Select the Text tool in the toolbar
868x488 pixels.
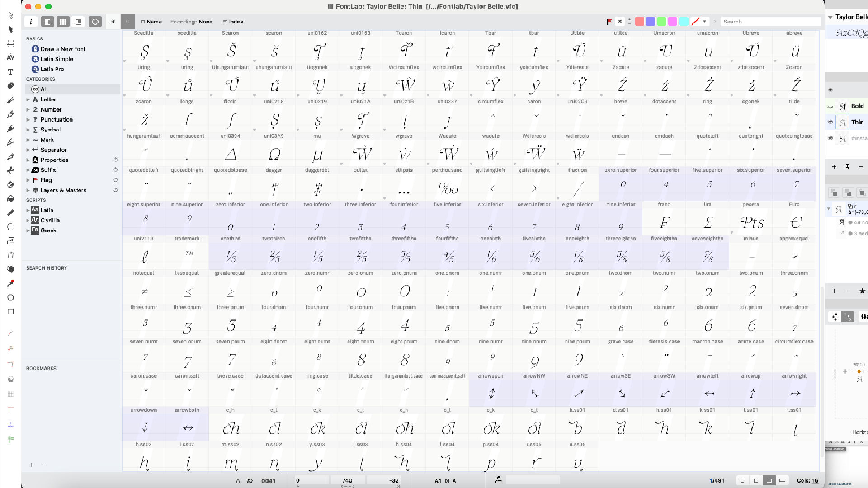[10, 72]
